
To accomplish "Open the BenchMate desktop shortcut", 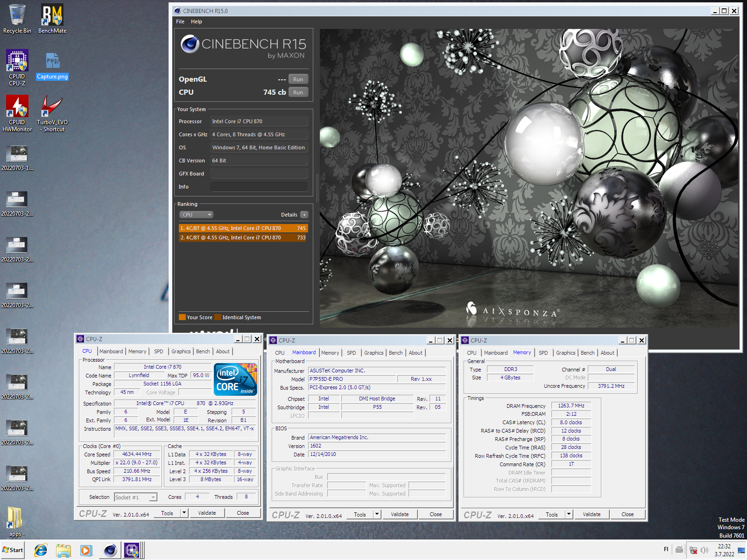I will pyautogui.click(x=52, y=19).
